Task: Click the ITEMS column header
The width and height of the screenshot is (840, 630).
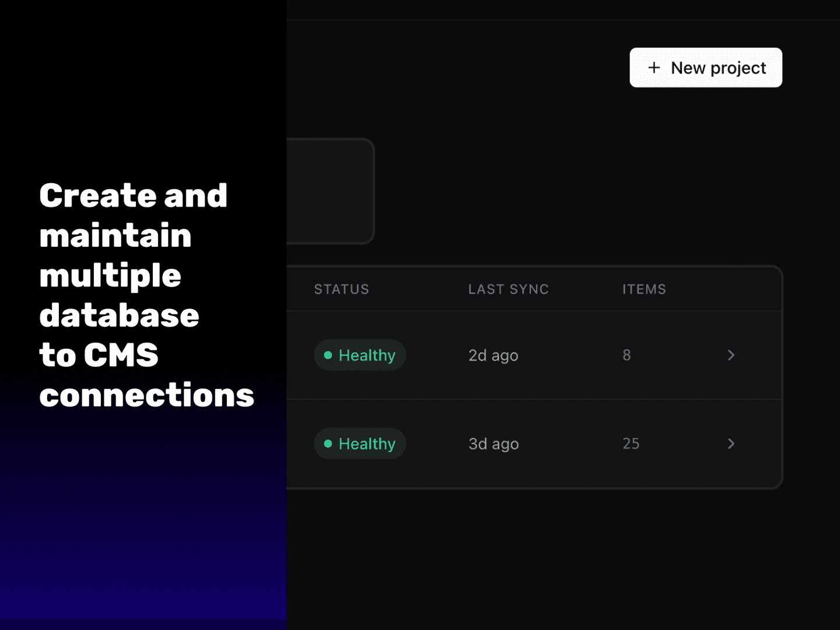Action: [x=644, y=289]
